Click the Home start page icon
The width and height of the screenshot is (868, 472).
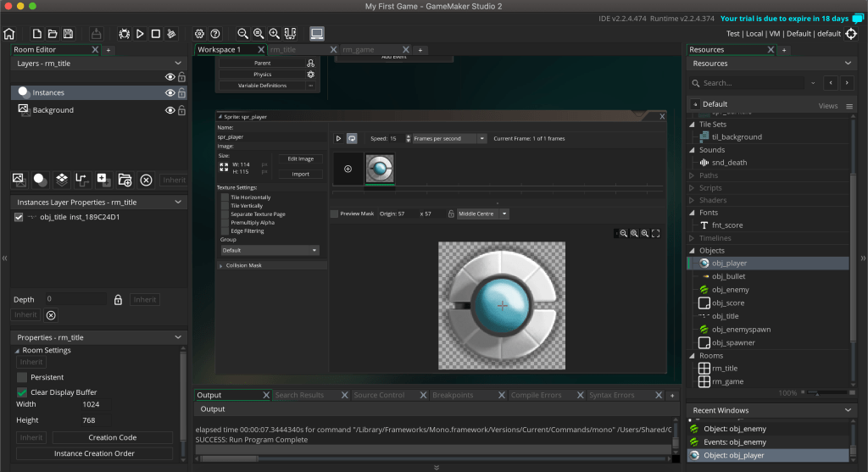point(9,34)
